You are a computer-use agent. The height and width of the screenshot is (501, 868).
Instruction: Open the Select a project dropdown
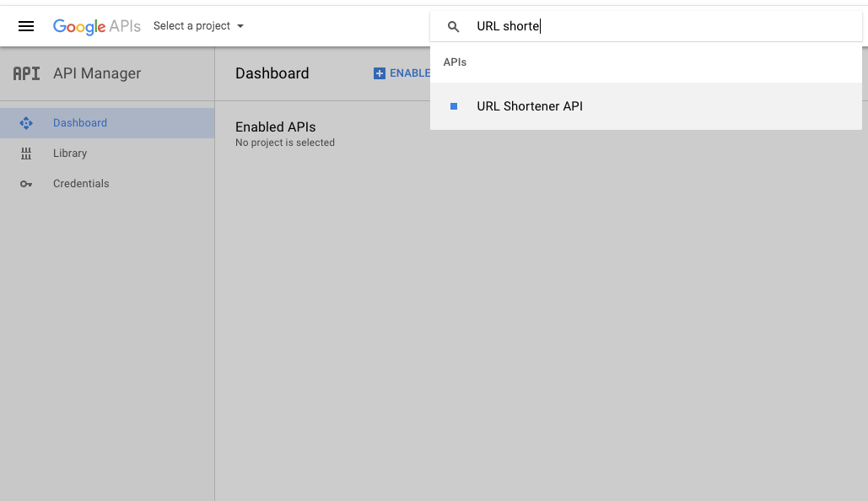point(198,26)
